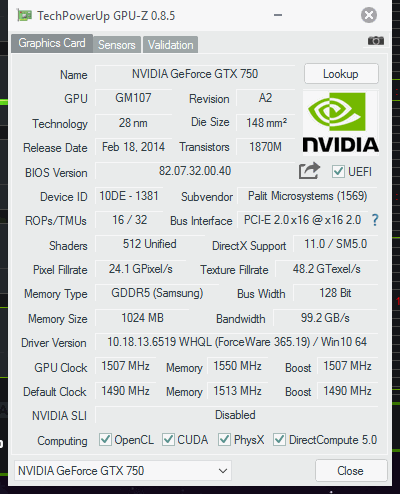The image size is (400, 494).
Task: Click the Driver Version field
Action: (x=236, y=342)
